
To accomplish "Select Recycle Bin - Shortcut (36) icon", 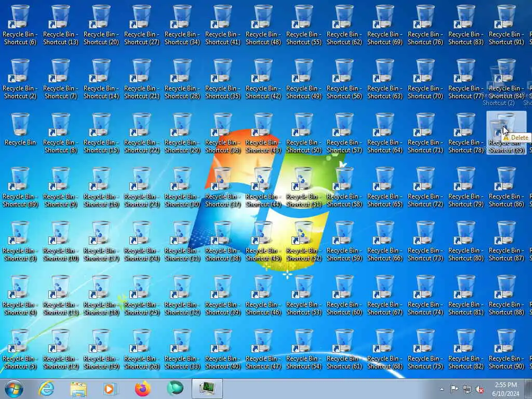I will [x=222, y=134].
